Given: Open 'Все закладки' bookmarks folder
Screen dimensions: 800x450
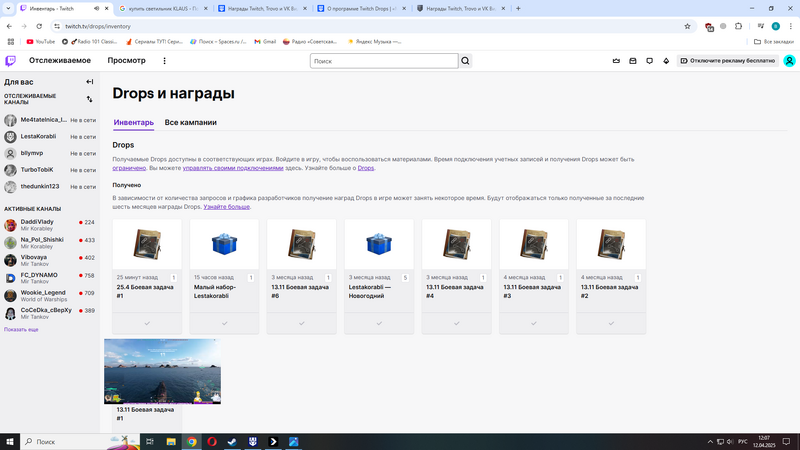Looking at the screenshot, I should 774,42.
